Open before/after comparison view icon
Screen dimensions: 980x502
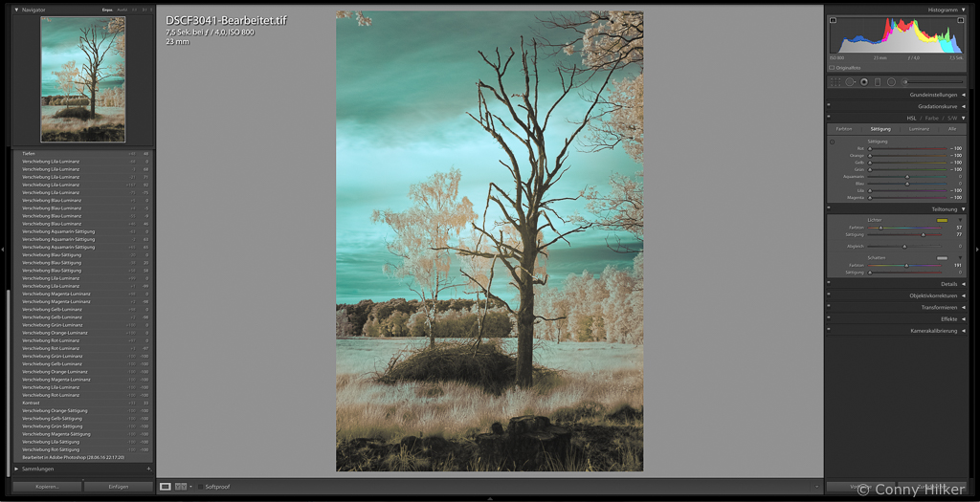[x=181, y=487]
